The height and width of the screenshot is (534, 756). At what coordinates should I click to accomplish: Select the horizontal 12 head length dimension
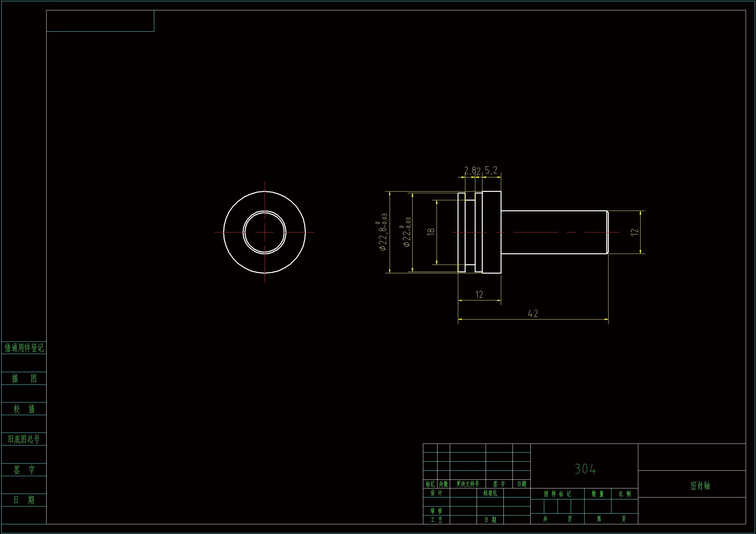point(479,295)
